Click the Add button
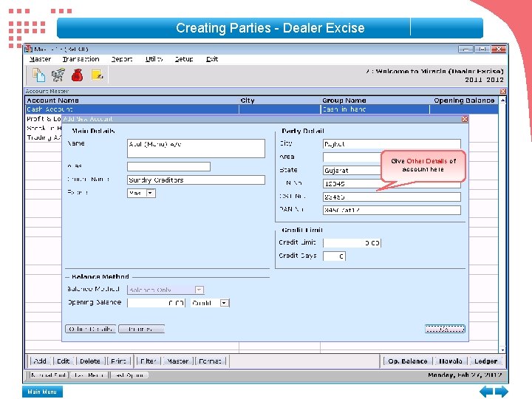Screen dimensions: 532x399 41,361
